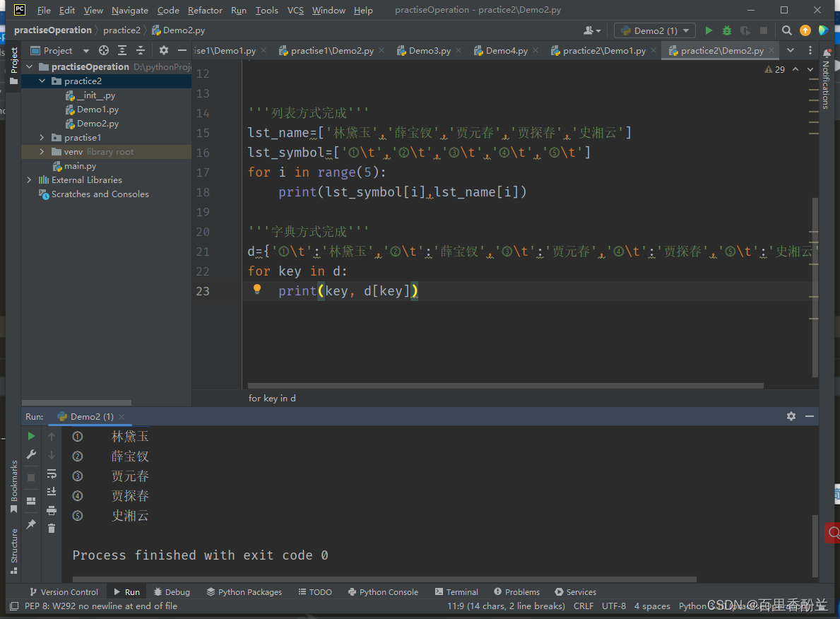The height and width of the screenshot is (619, 840).
Task: Close the Demo2 (1) run tab
Action: [122, 417]
